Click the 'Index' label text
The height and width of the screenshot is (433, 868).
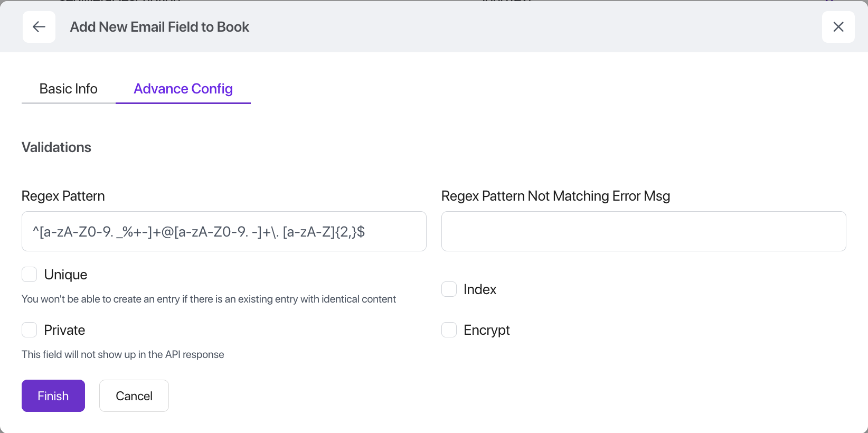479,289
